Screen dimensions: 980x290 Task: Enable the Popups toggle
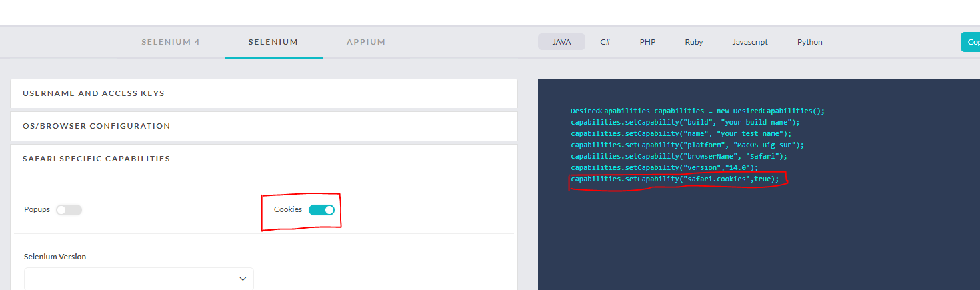(x=69, y=210)
